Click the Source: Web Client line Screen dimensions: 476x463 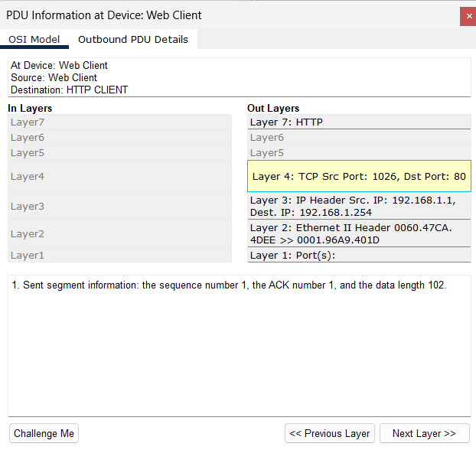pyautogui.click(x=54, y=78)
